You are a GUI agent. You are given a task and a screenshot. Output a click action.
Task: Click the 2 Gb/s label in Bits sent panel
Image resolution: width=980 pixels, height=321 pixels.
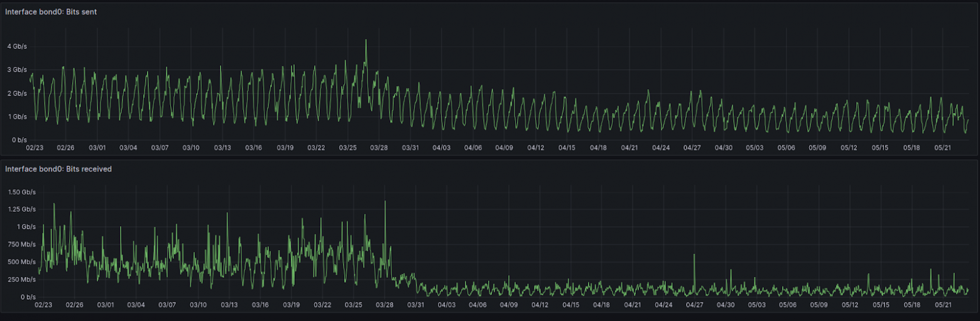[16, 93]
